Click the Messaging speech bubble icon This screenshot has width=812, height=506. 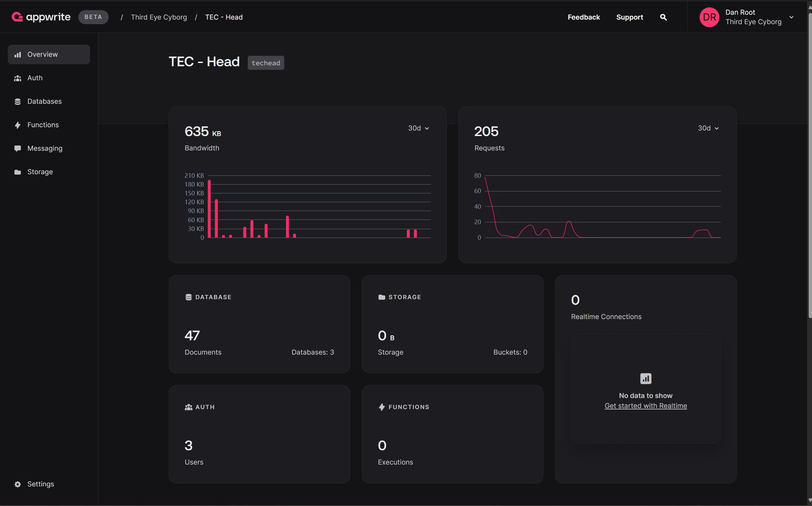click(18, 148)
